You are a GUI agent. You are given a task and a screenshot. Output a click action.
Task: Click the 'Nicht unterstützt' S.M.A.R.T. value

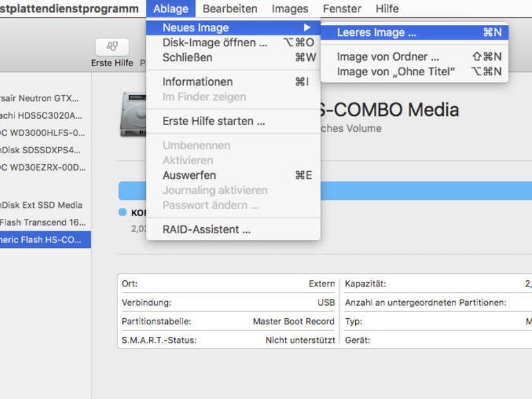point(301,340)
